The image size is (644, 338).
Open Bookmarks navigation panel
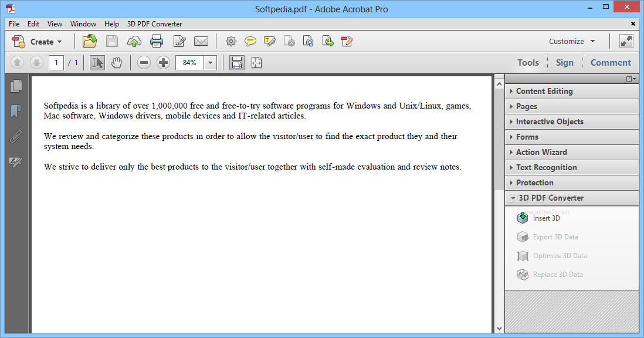click(x=16, y=111)
